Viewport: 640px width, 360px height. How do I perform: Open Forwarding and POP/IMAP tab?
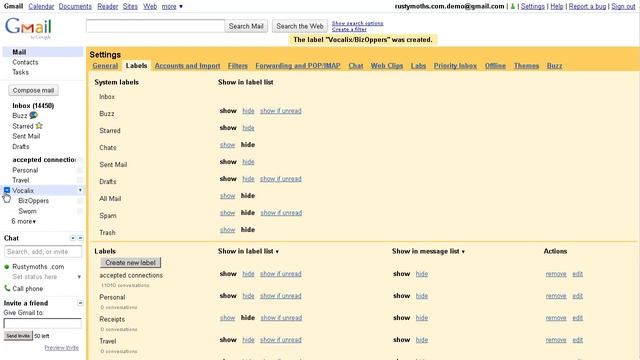[298, 66]
